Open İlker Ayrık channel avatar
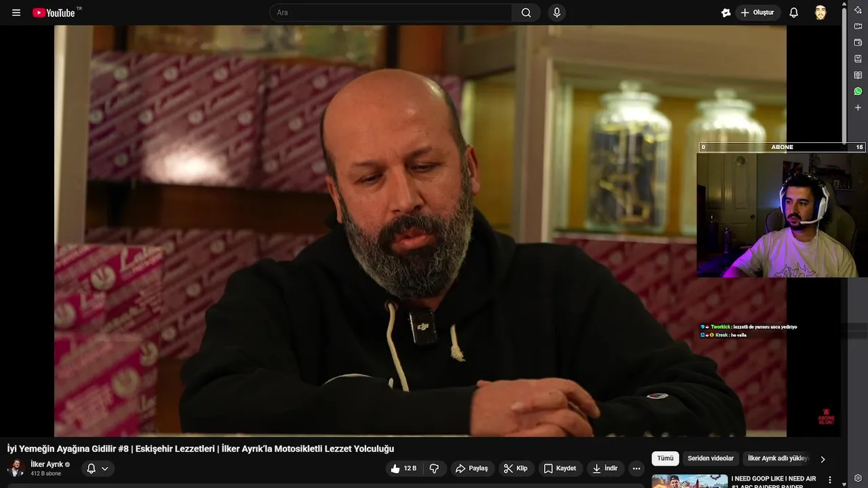 click(x=16, y=468)
